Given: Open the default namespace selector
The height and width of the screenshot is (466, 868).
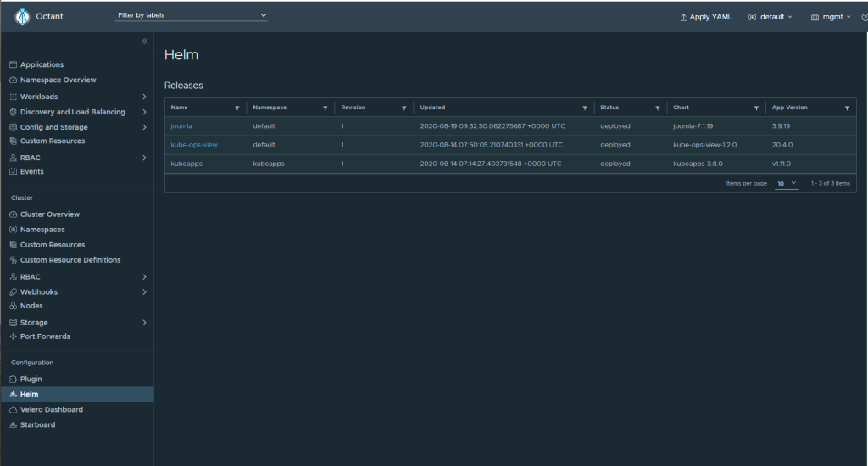Looking at the screenshot, I should (x=771, y=17).
